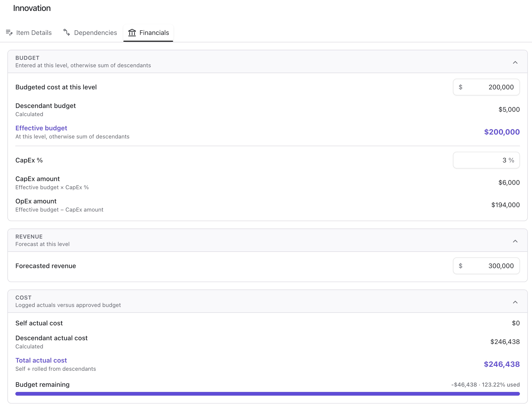Edit the Forecasted revenue input field

[x=486, y=266]
